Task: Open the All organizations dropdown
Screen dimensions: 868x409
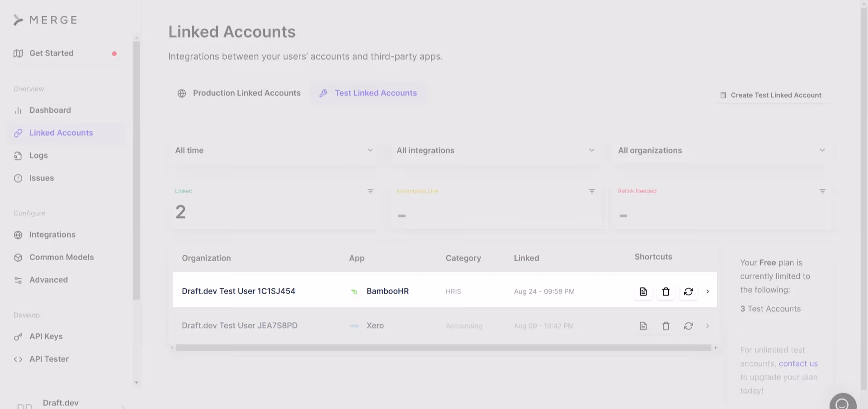Action: [x=722, y=150]
